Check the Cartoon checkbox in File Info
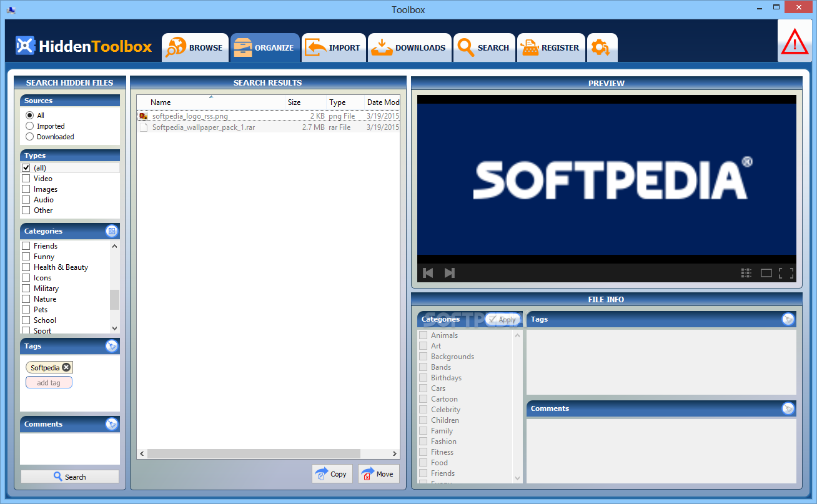 coord(423,398)
